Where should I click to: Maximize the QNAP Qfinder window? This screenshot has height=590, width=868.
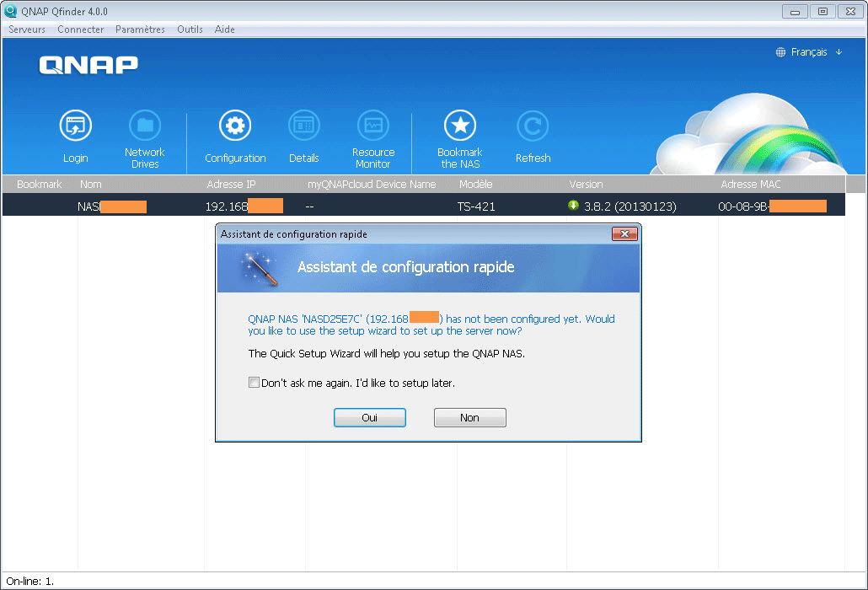coord(822,11)
